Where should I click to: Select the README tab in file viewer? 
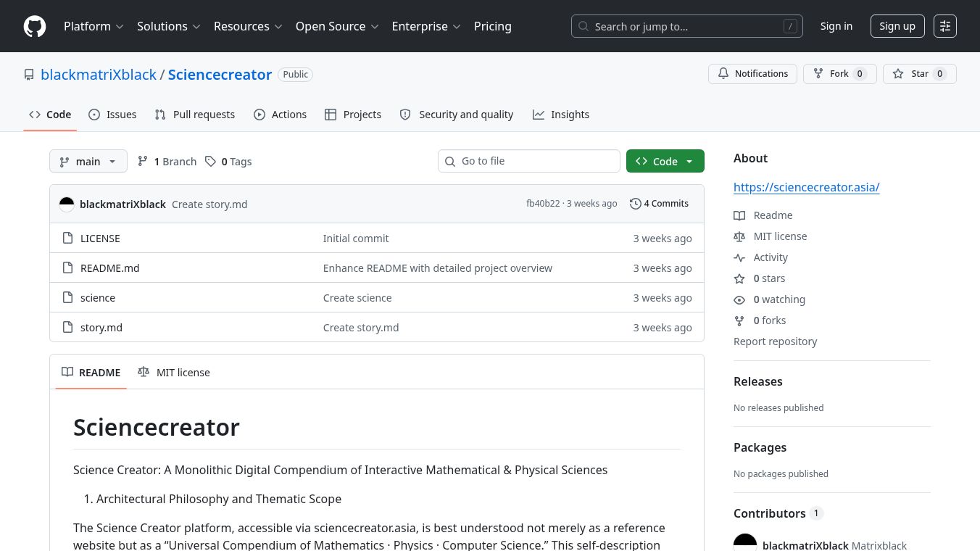[x=91, y=373]
